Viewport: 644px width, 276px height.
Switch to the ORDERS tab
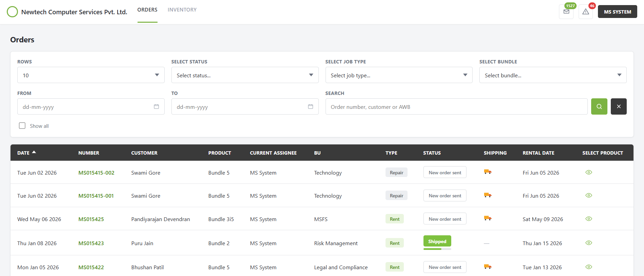[x=147, y=10]
